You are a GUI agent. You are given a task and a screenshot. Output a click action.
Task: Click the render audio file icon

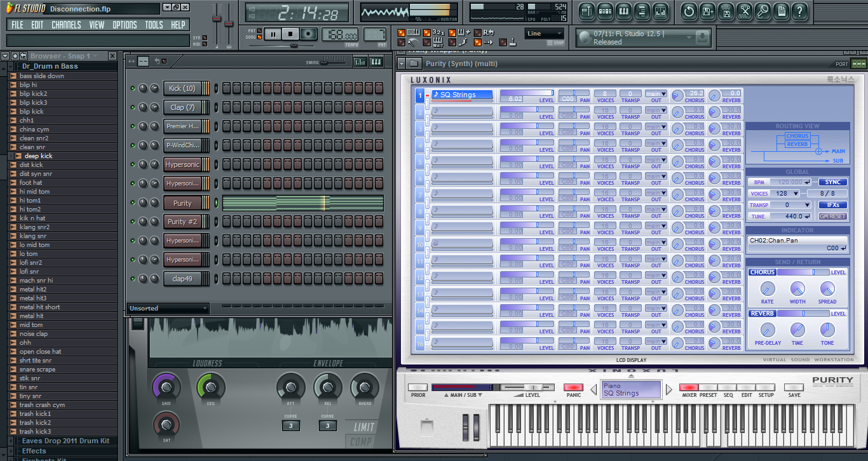(726, 11)
